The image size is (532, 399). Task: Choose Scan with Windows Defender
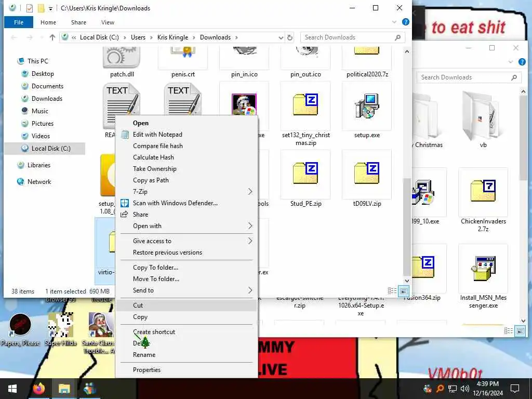tap(187, 203)
